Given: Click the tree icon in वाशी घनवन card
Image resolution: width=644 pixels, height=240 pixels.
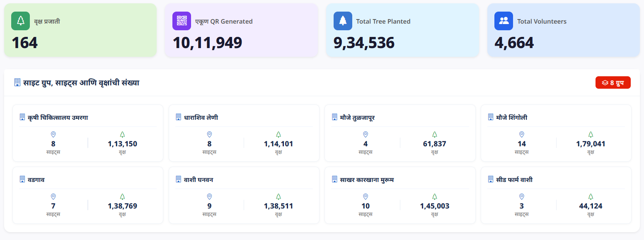Looking at the screenshot, I should pyautogui.click(x=278, y=196).
